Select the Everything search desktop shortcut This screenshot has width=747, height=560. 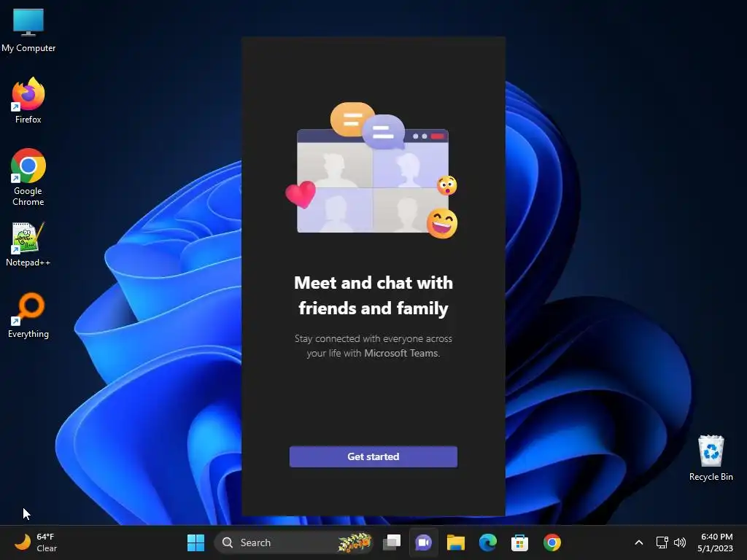(28, 315)
